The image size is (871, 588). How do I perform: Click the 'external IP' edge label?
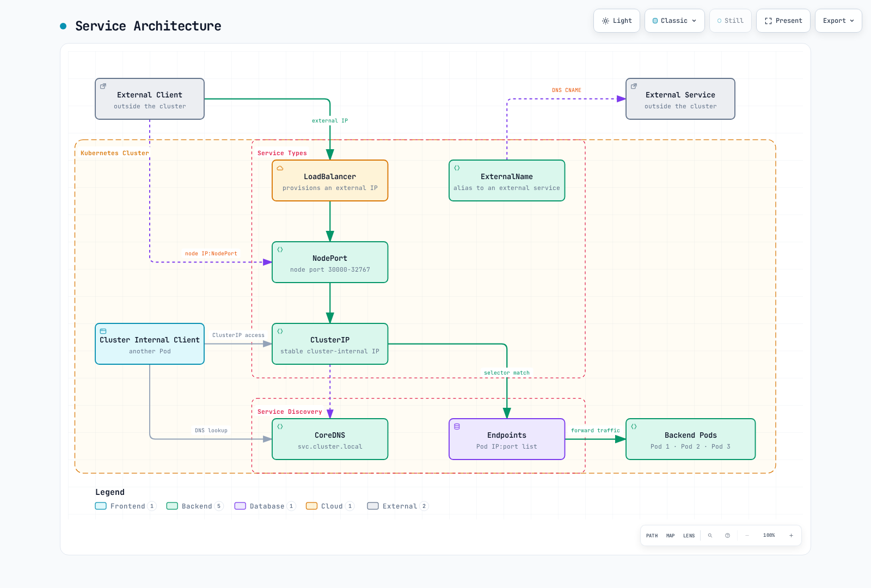click(330, 121)
